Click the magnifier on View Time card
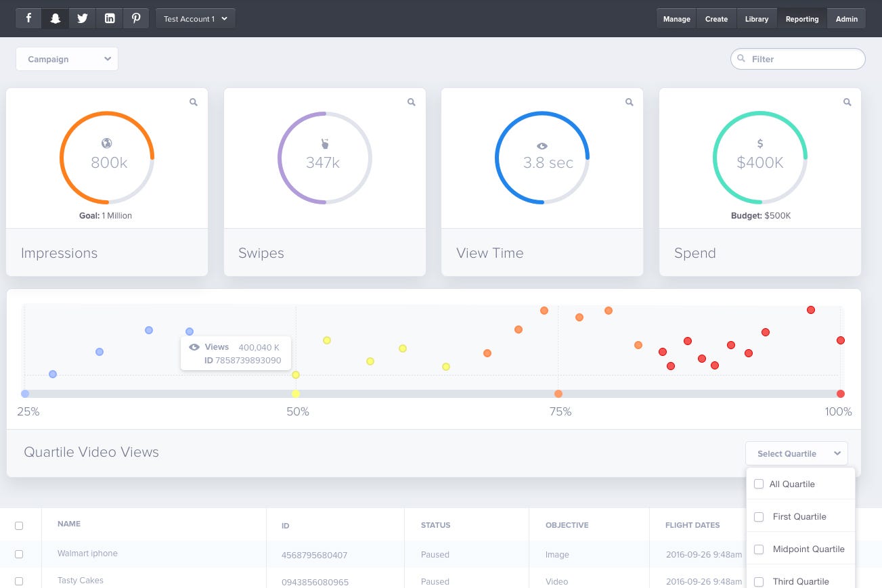The width and height of the screenshot is (882, 588). click(x=630, y=102)
